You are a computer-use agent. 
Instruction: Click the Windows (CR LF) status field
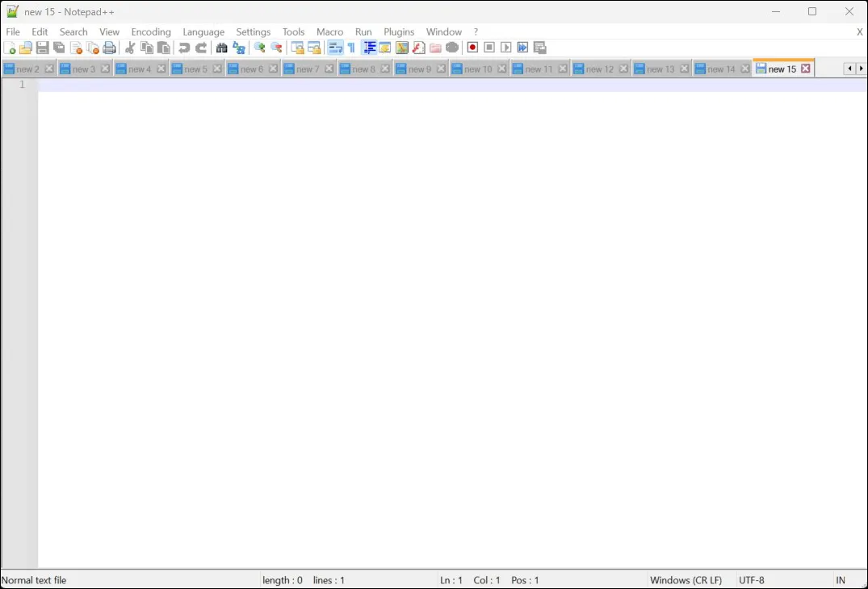tap(686, 580)
